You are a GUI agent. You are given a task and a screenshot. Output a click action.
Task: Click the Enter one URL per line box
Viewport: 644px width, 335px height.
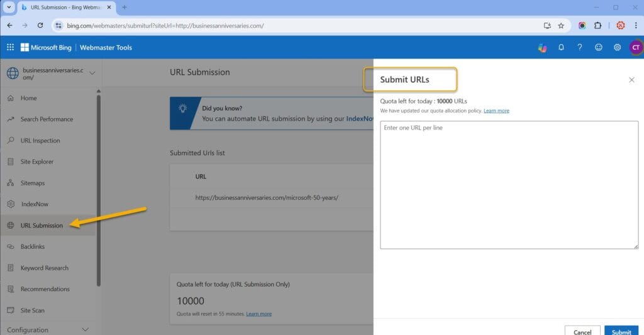[509, 185]
